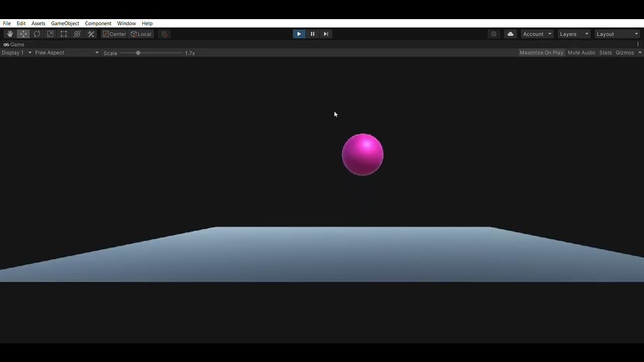The image size is (644, 362).
Task: Open the GameObject menu
Action: click(x=65, y=23)
